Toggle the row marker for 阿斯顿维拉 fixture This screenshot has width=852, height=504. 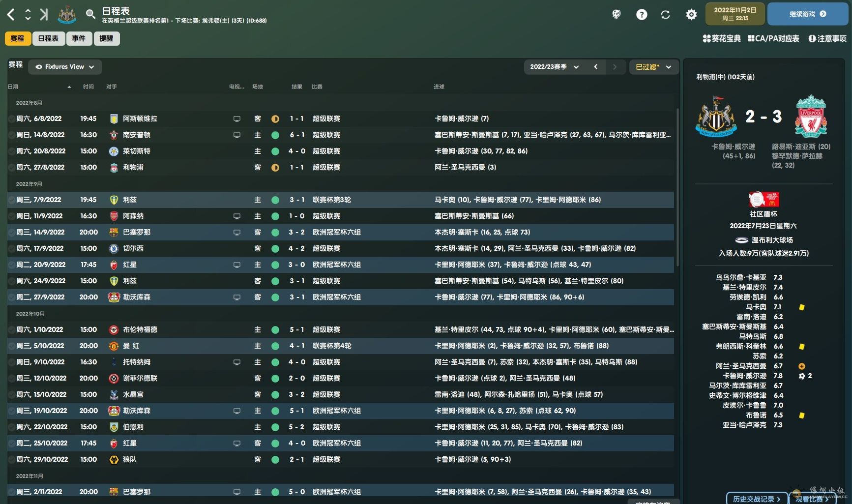11,119
